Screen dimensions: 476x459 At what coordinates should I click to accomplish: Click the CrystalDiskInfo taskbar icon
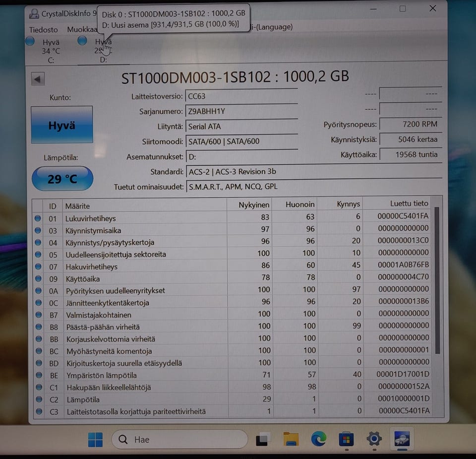[x=402, y=439]
